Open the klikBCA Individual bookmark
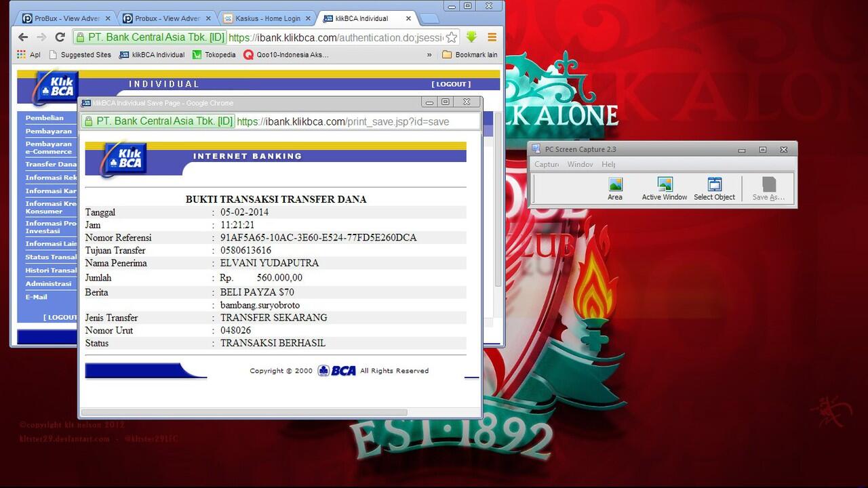The width and height of the screenshot is (868, 488). click(152, 55)
